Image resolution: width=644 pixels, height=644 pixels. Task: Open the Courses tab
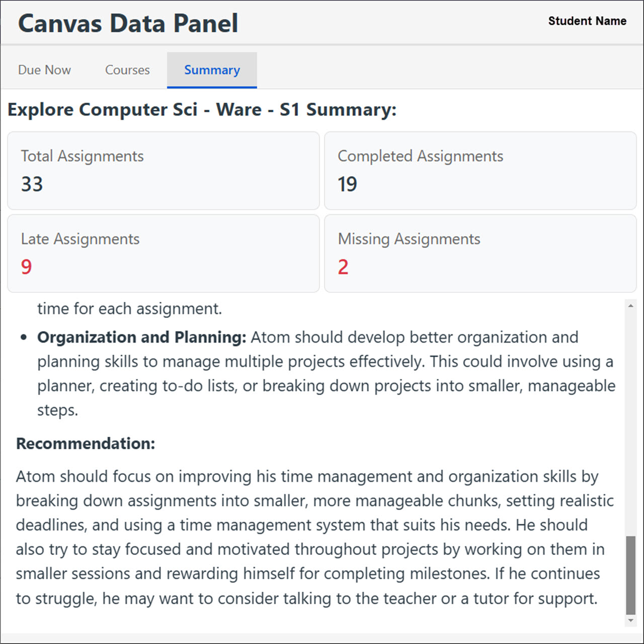(127, 70)
